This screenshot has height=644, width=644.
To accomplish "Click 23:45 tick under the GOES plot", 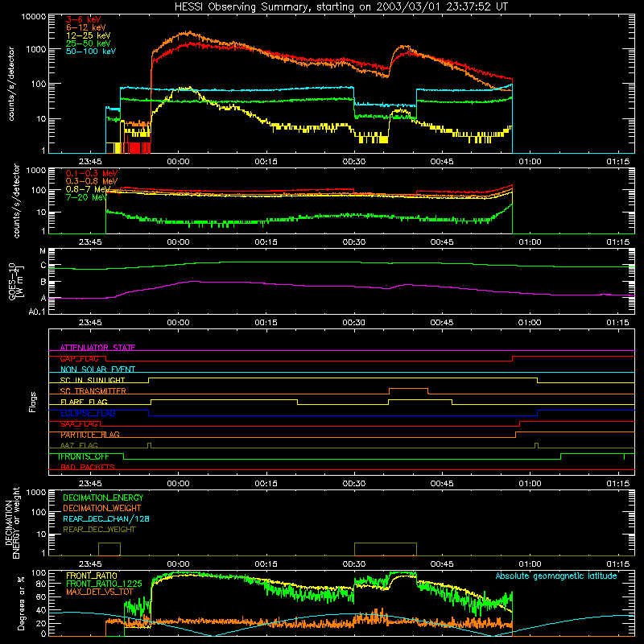I will coord(90,323).
